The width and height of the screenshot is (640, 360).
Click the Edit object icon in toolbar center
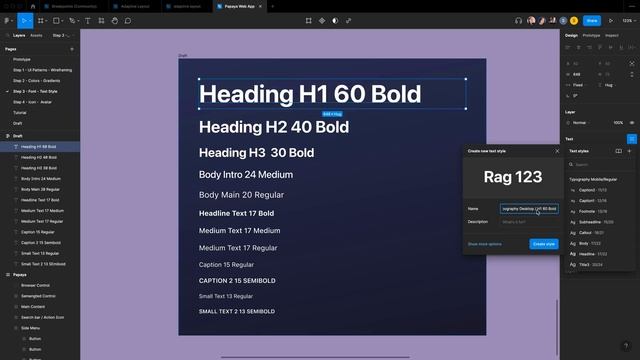pyautogui.click(x=309, y=21)
